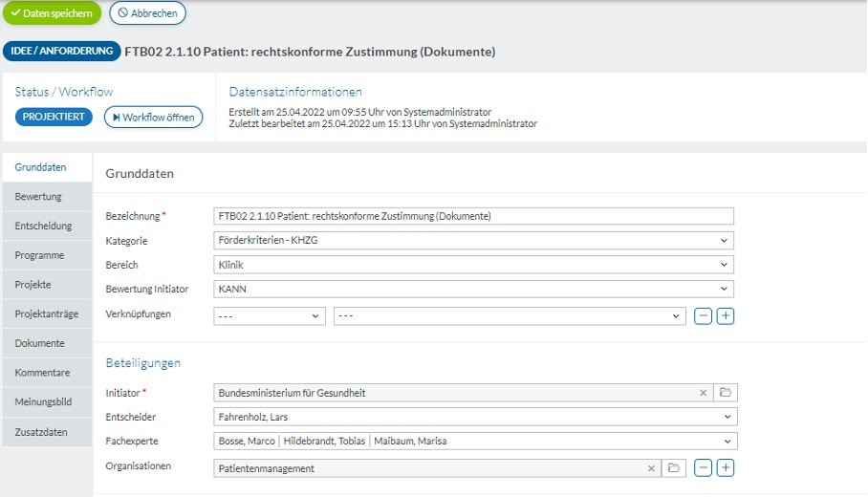Show the Kommentare tab
The height and width of the screenshot is (497, 868).
point(47,373)
